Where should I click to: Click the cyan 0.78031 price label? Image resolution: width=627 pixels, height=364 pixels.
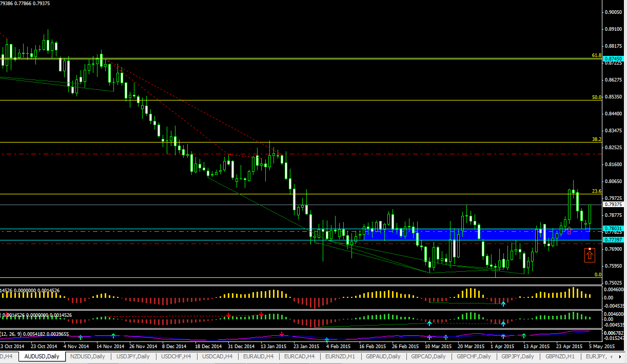(614, 229)
